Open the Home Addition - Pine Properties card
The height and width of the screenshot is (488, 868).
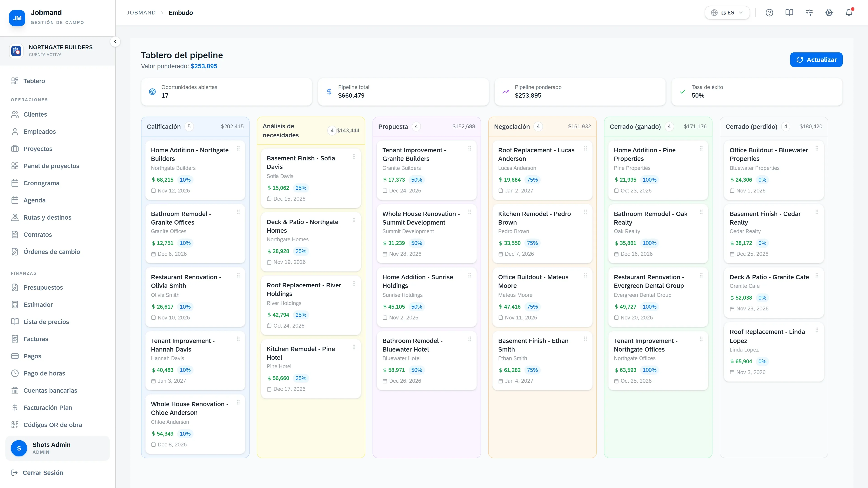658,170
